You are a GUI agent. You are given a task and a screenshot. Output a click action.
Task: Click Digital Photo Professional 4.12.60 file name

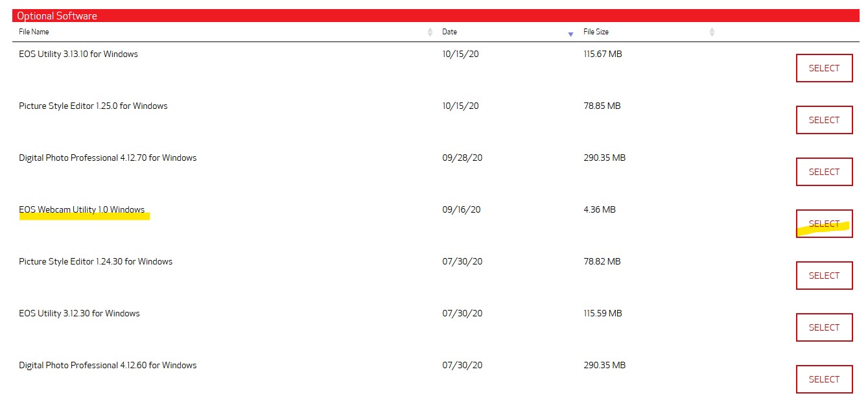point(108,365)
